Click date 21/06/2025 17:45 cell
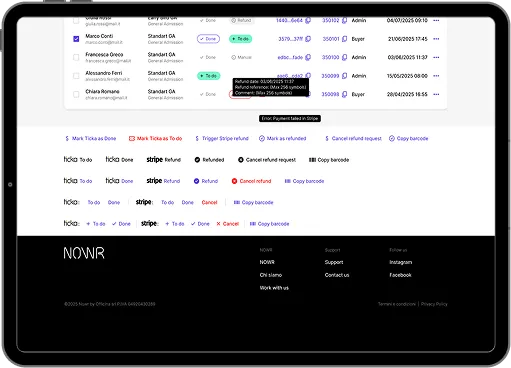 click(407, 39)
